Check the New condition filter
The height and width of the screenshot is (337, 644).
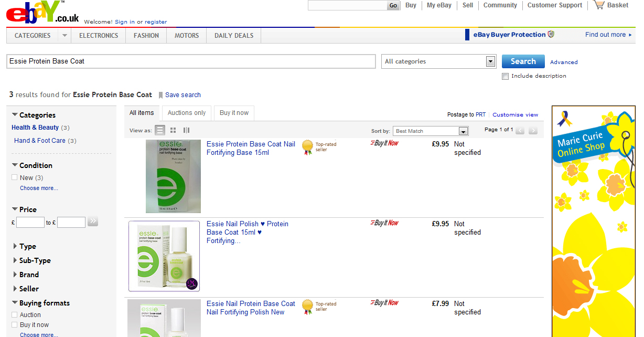pyautogui.click(x=15, y=177)
